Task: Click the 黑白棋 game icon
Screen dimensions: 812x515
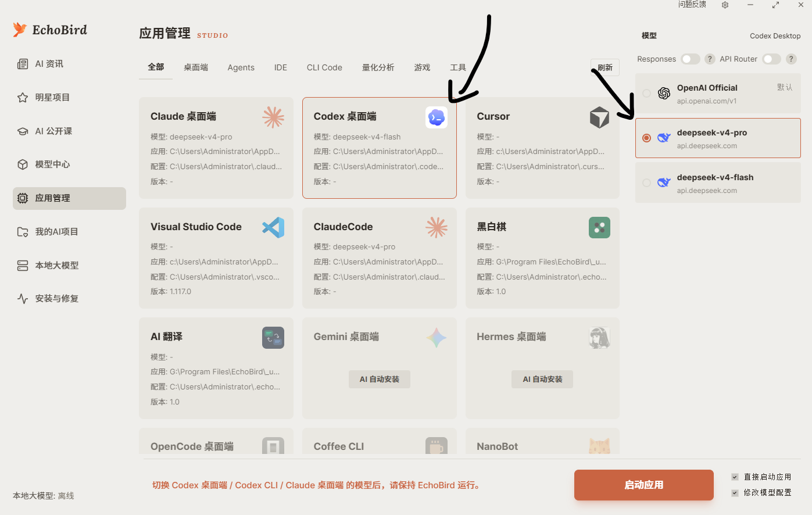Action: tap(599, 227)
